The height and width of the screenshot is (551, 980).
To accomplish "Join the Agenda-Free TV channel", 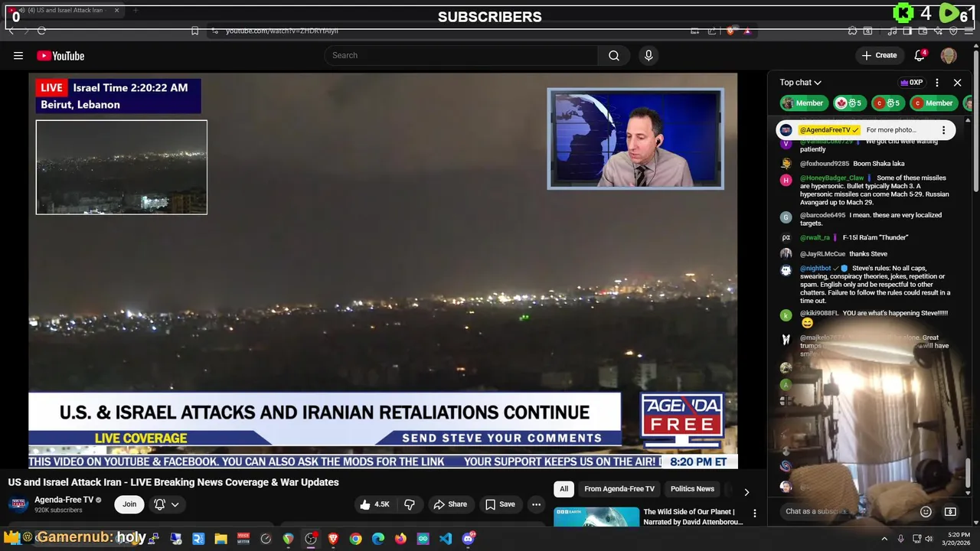I will pyautogui.click(x=129, y=504).
